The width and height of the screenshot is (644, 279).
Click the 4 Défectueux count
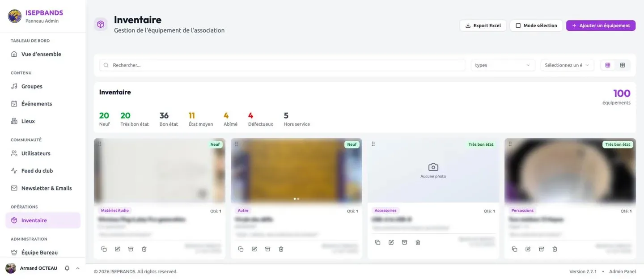click(260, 119)
